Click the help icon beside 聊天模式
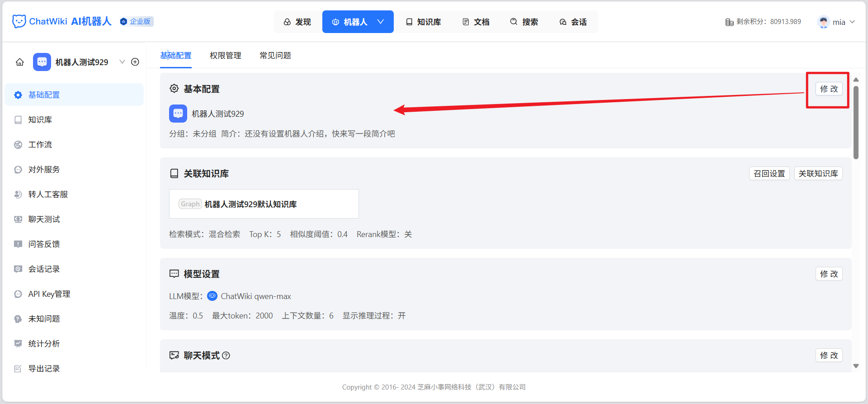The height and width of the screenshot is (404, 868). (226, 356)
